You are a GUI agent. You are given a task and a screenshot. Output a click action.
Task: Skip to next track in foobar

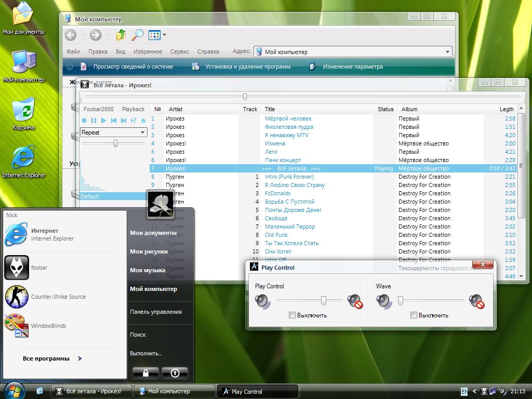tap(124, 121)
